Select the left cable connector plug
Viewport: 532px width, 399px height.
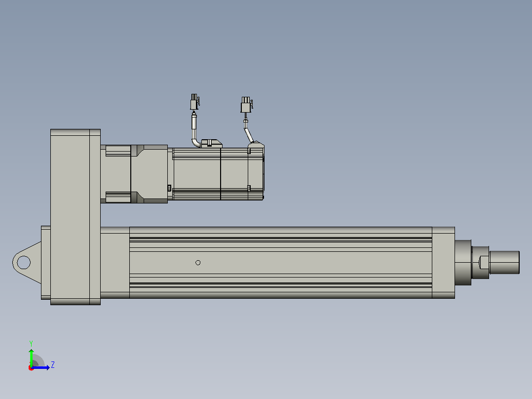point(194,102)
